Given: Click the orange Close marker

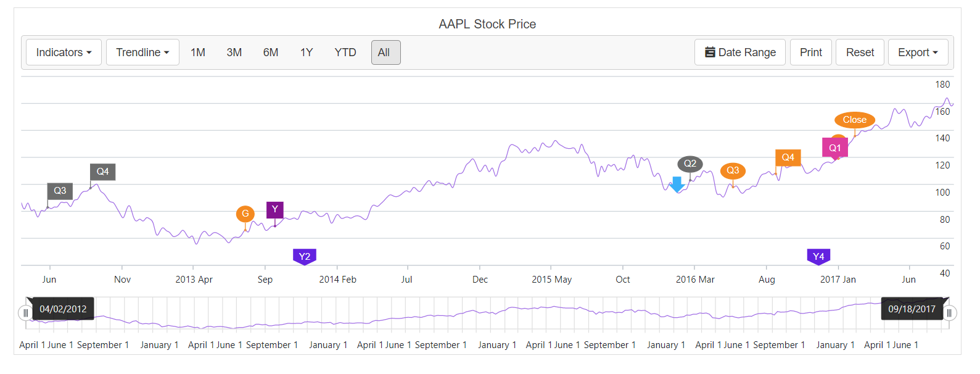Looking at the screenshot, I should [x=855, y=120].
